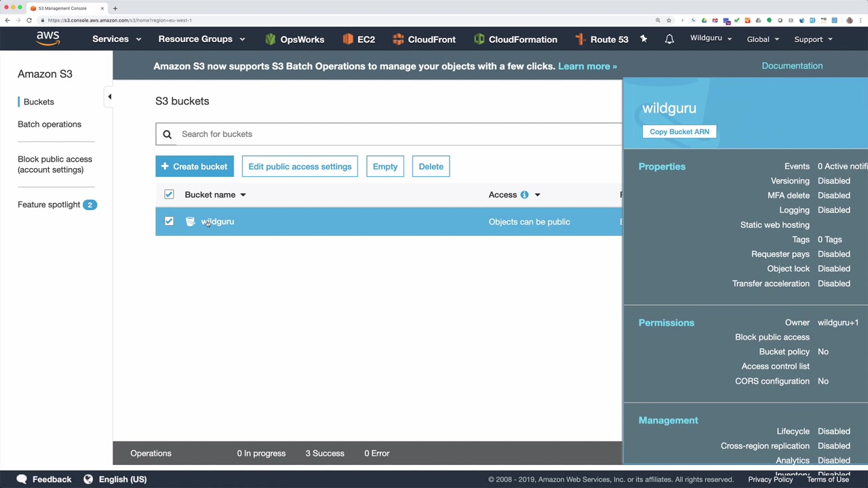Collapse the S3 sidebar with the arrow
868x488 pixels.
tap(109, 97)
